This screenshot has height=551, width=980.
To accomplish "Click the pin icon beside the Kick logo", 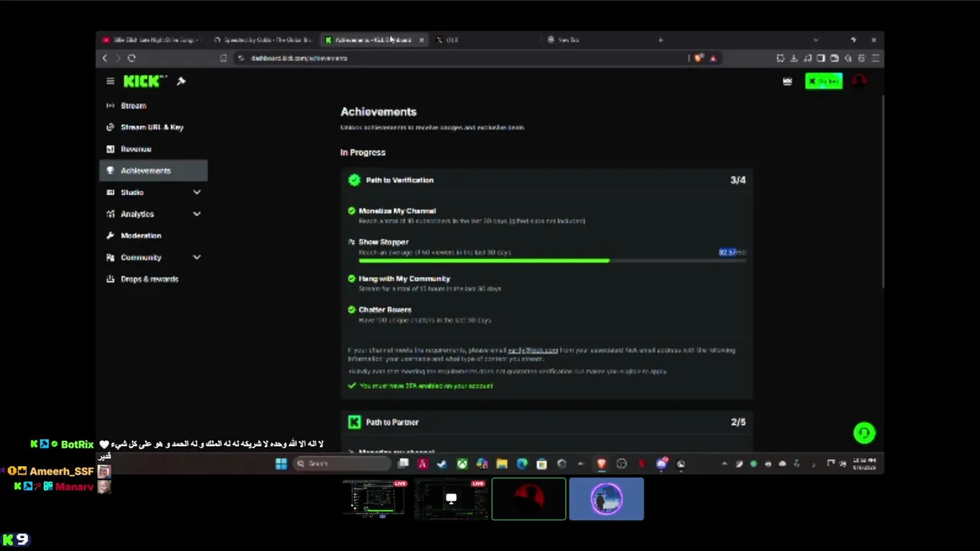I will click(181, 81).
